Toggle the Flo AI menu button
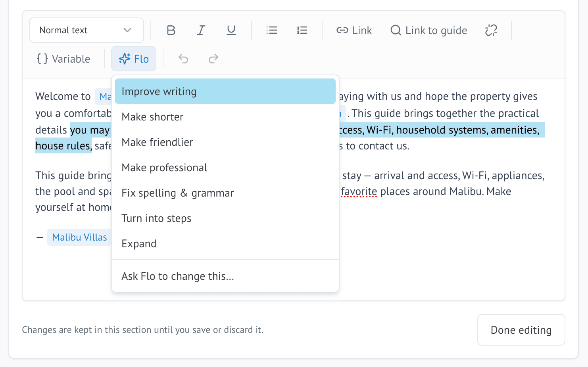Image resolution: width=588 pixels, height=367 pixels. point(134,59)
